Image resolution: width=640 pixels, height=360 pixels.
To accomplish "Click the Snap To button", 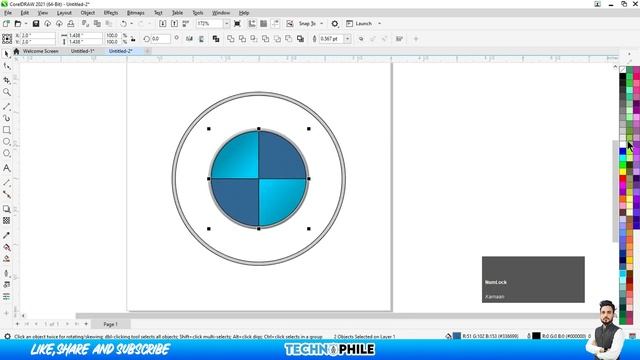I will click(307, 24).
